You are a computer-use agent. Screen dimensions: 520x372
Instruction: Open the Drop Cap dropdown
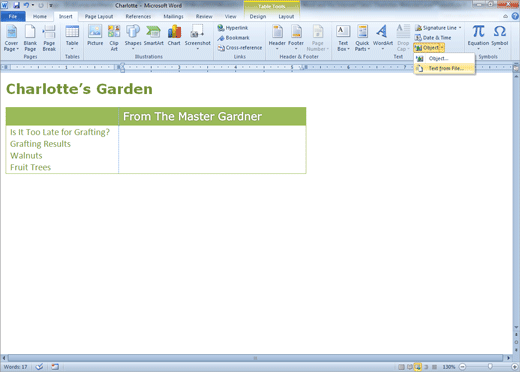[x=403, y=38]
